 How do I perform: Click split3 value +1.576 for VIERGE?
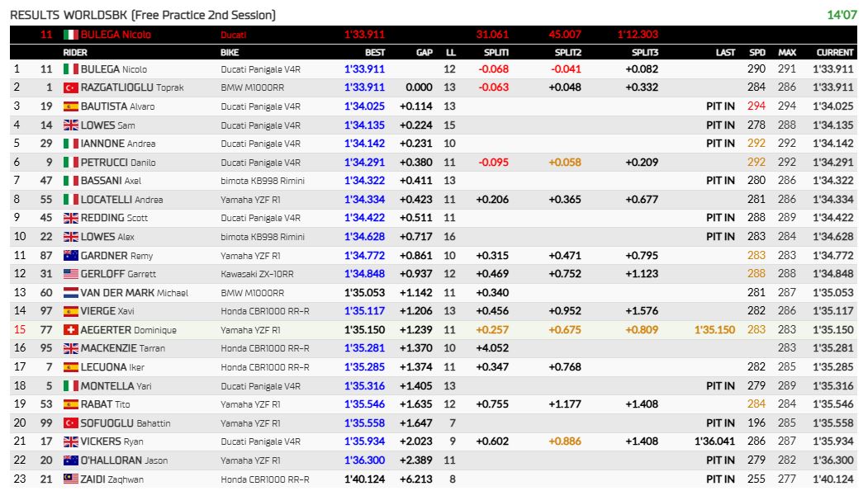click(643, 311)
